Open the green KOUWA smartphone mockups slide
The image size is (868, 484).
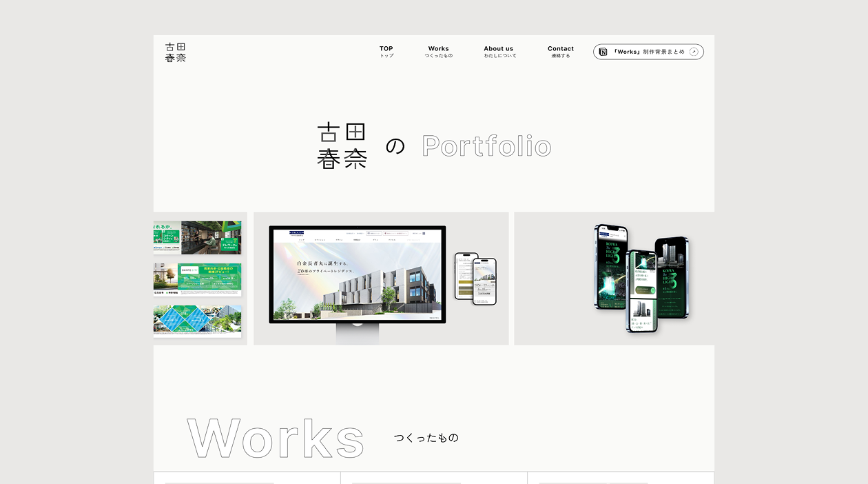point(641,278)
